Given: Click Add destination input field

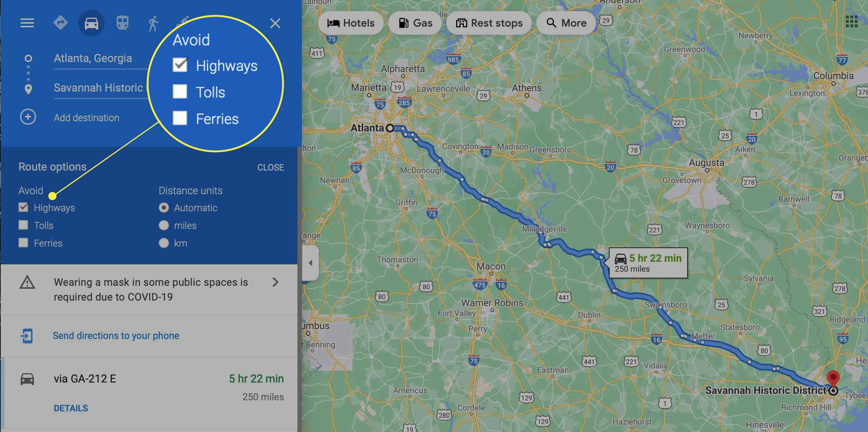Looking at the screenshot, I should 85,117.
